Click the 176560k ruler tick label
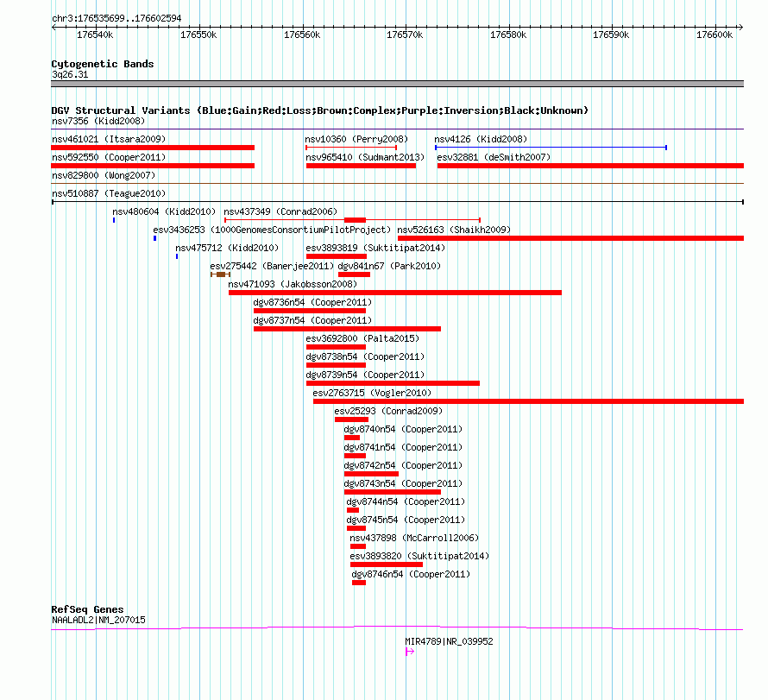768x700 pixels. [302, 35]
